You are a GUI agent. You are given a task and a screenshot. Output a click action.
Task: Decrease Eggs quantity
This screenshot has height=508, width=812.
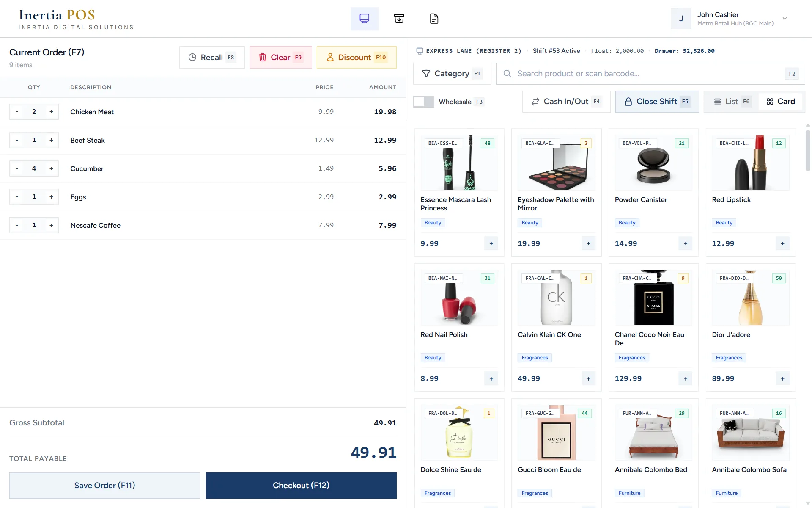click(17, 197)
